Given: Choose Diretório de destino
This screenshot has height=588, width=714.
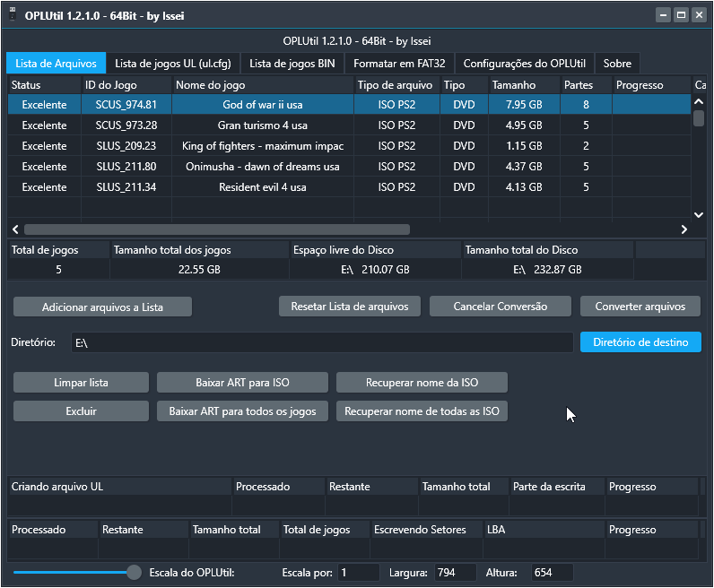Looking at the screenshot, I should click(x=640, y=342).
